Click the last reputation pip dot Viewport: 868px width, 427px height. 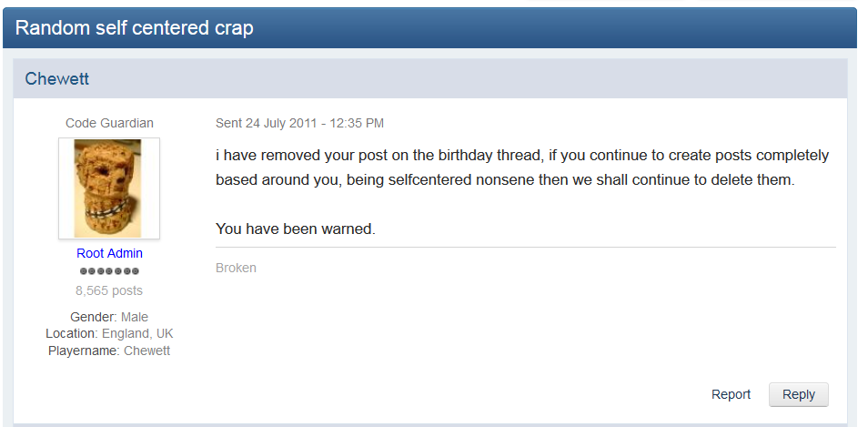[135, 271]
